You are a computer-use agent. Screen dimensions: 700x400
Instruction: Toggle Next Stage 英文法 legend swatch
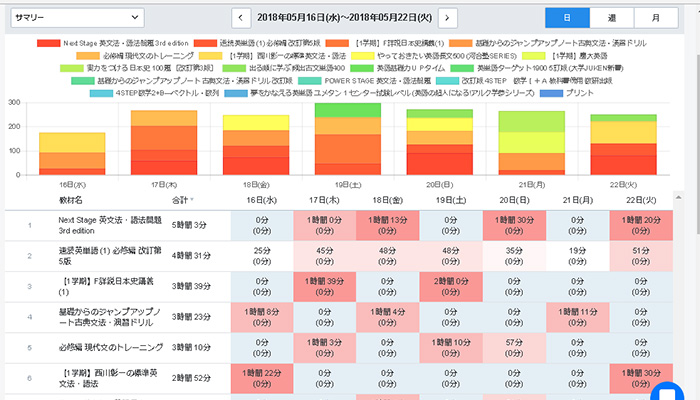point(48,44)
